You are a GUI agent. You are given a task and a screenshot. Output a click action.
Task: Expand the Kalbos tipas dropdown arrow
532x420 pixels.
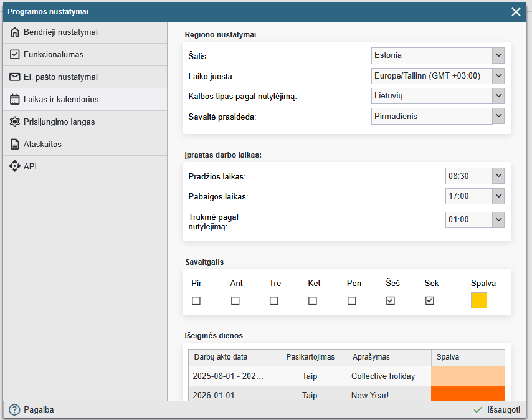coord(498,96)
